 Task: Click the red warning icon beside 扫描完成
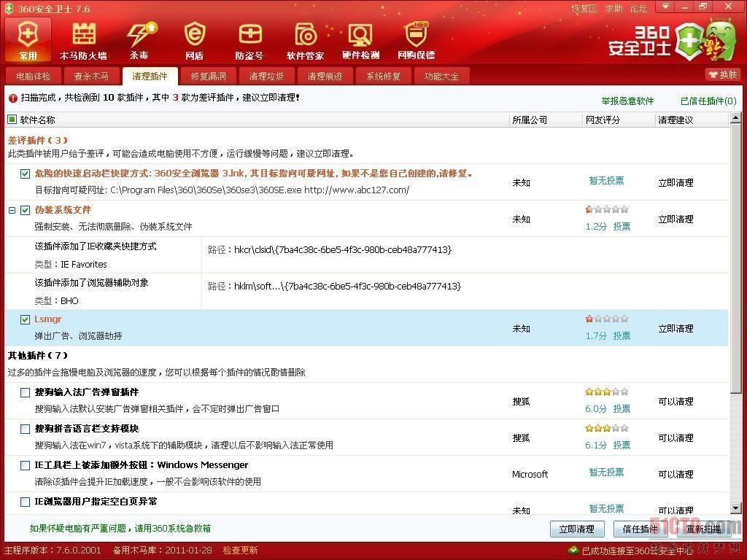coord(13,98)
